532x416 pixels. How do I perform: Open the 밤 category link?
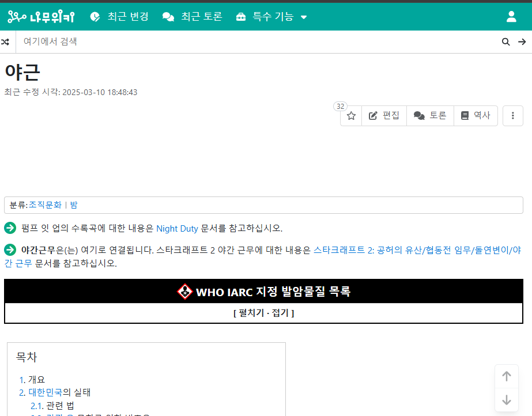pos(74,205)
